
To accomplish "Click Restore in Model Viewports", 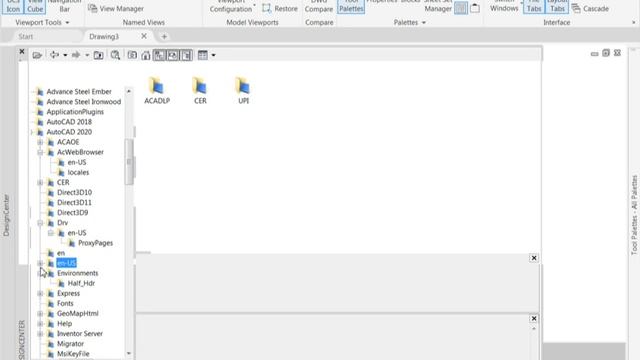I will tap(280, 9).
